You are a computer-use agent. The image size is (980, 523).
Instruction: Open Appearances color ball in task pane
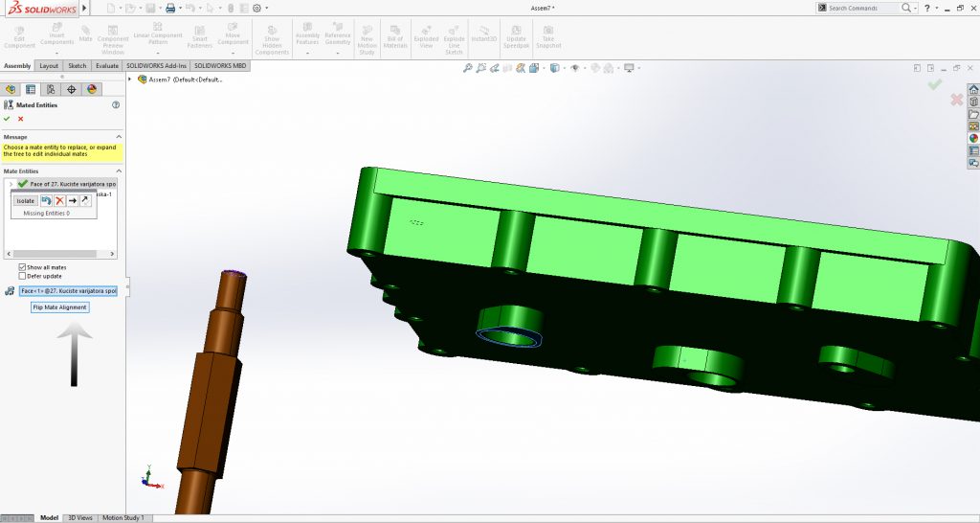[973, 138]
